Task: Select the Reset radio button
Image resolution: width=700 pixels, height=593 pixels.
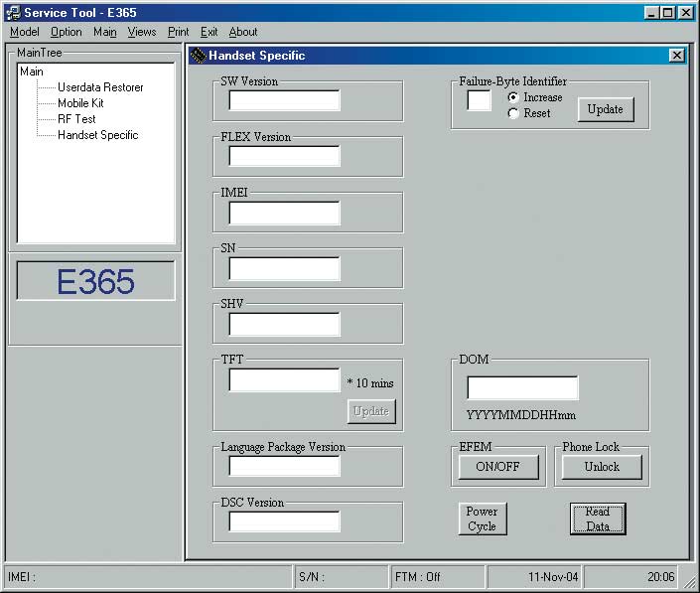Action: [x=513, y=113]
